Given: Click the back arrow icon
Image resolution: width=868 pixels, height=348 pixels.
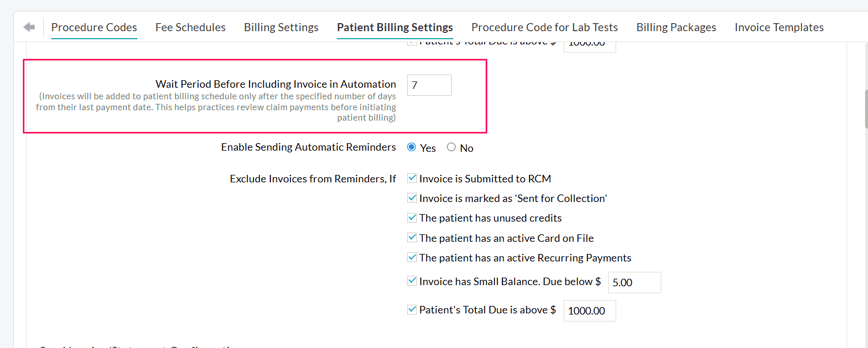Looking at the screenshot, I should (29, 27).
